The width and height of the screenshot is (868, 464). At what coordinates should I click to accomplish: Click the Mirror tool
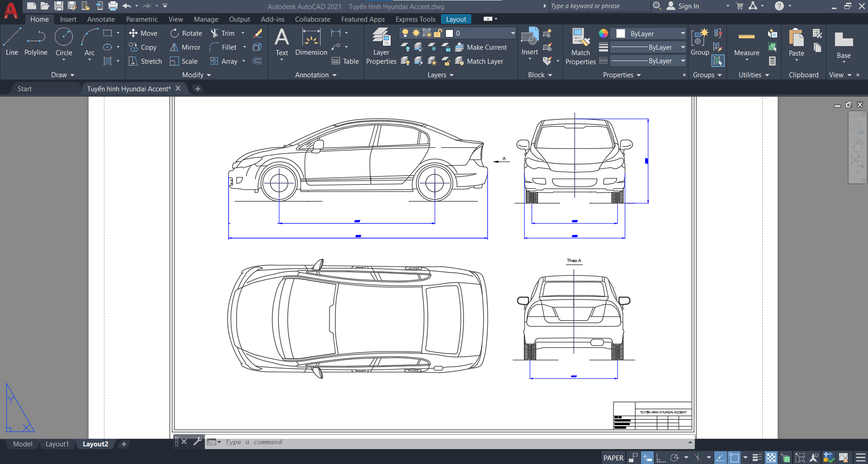point(185,47)
